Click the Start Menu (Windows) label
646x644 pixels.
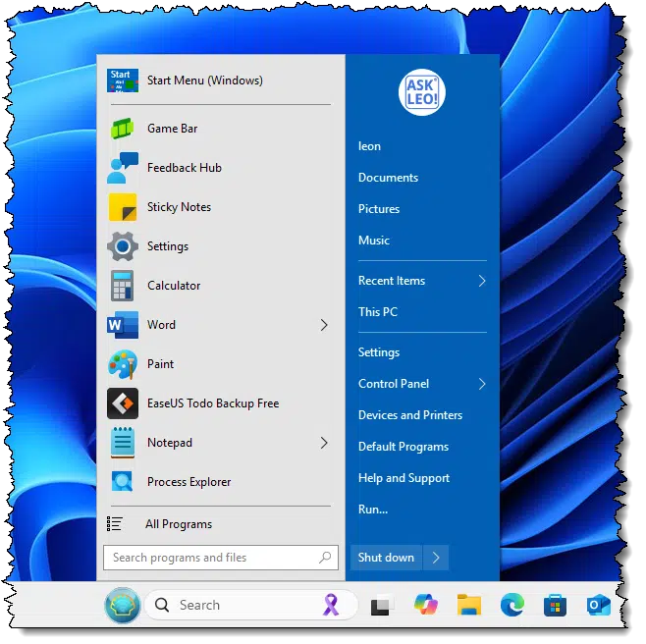pos(207,81)
